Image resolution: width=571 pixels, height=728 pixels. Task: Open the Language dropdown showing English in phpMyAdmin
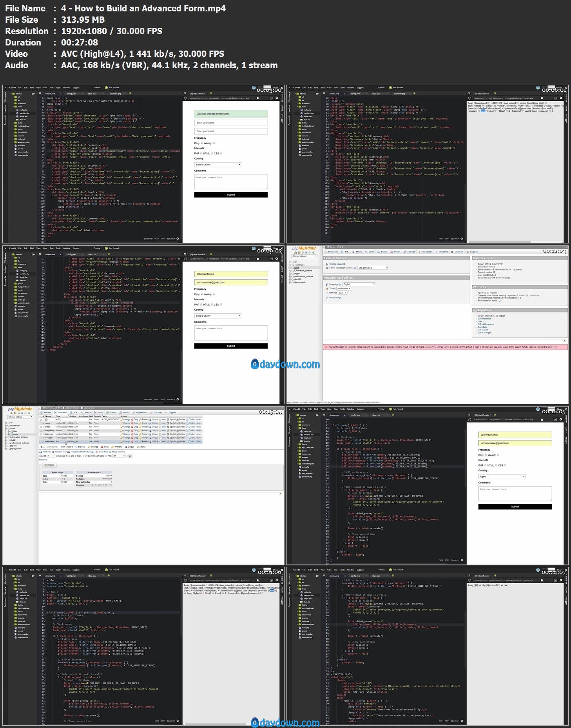click(x=359, y=284)
